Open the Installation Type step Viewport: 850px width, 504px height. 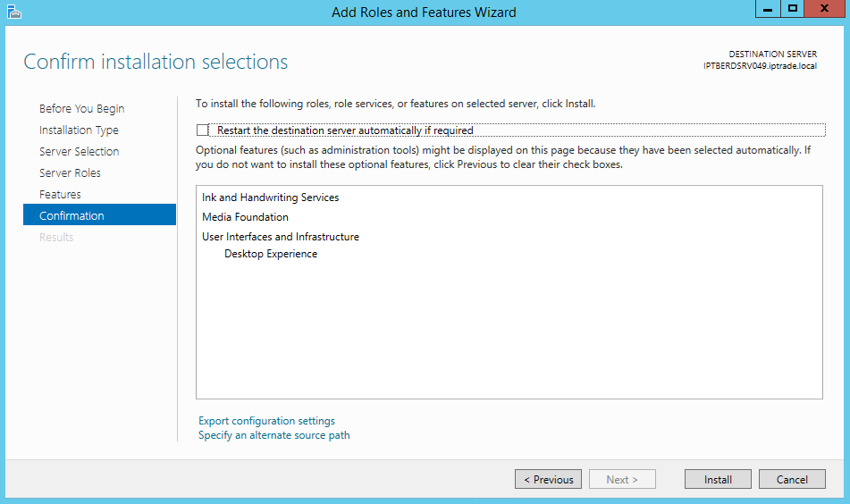[79, 130]
